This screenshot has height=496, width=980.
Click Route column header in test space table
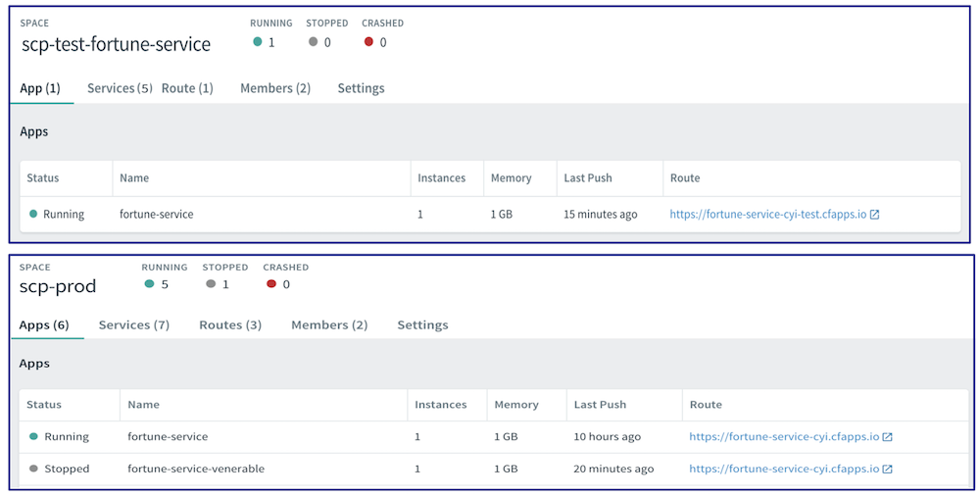click(x=685, y=178)
